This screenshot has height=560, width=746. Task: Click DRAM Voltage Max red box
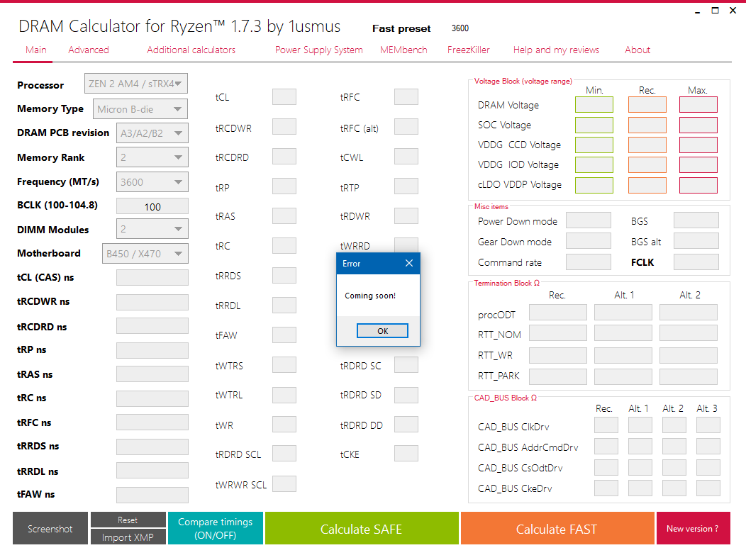pos(698,105)
